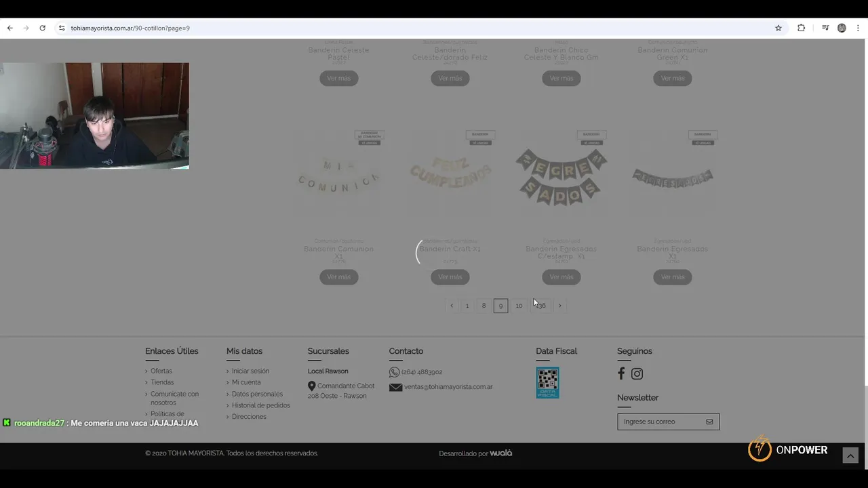Screen dimensions: 868x488
Task: Open the Tiendas link in footer
Action: tap(162, 382)
